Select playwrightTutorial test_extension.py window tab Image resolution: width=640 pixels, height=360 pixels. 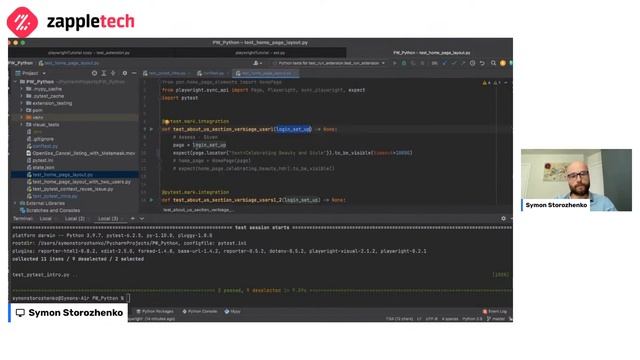pyautogui.click(x=89, y=53)
